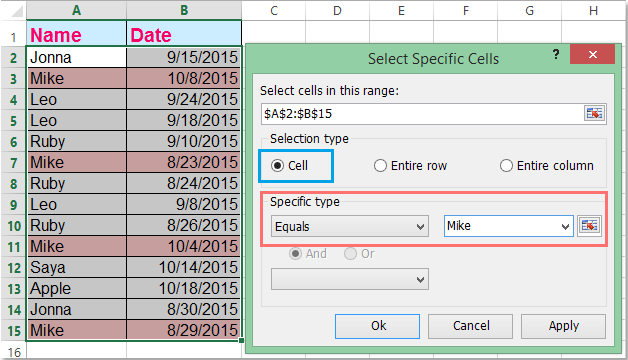This screenshot has height=360, width=628.
Task: Click the 8/24/2015 date cell
Action: pos(184,183)
